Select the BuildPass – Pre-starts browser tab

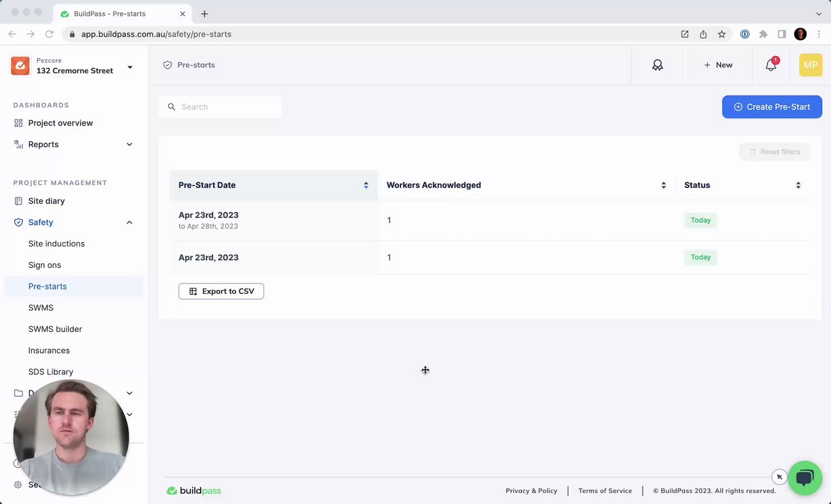[122, 14]
